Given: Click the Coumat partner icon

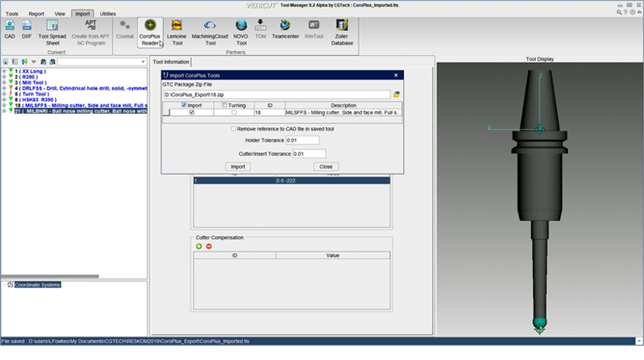Looking at the screenshot, I should click(125, 29).
